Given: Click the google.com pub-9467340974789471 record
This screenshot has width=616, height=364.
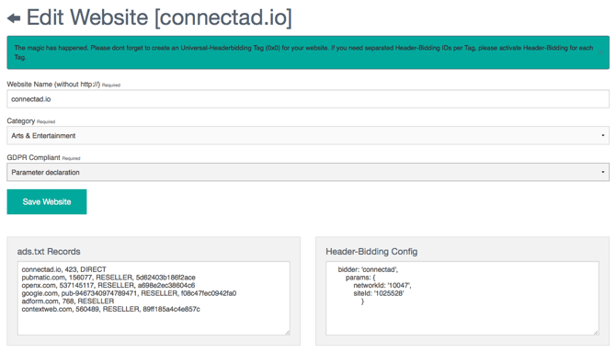Looking at the screenshot, I should click(x=129, y=293).
